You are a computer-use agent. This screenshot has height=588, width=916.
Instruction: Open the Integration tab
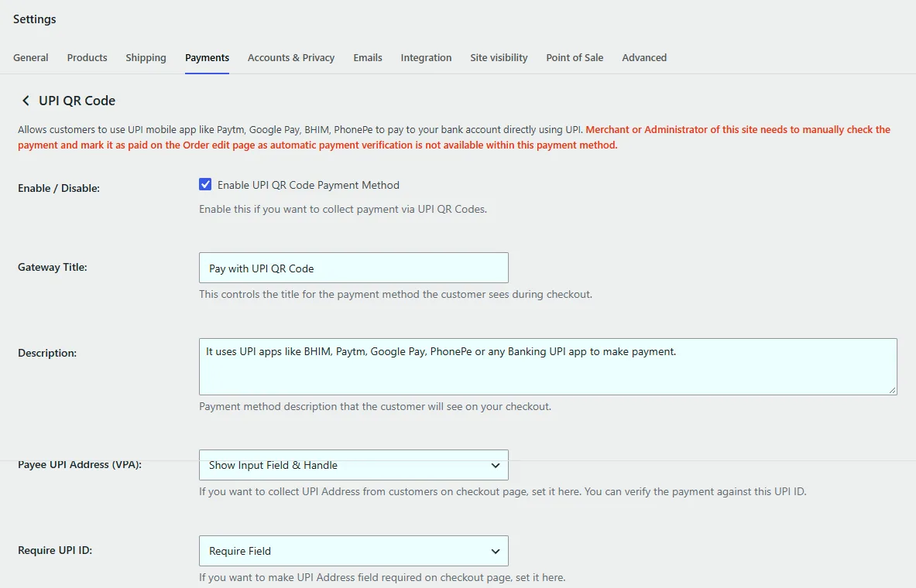(x=426, y=57)
